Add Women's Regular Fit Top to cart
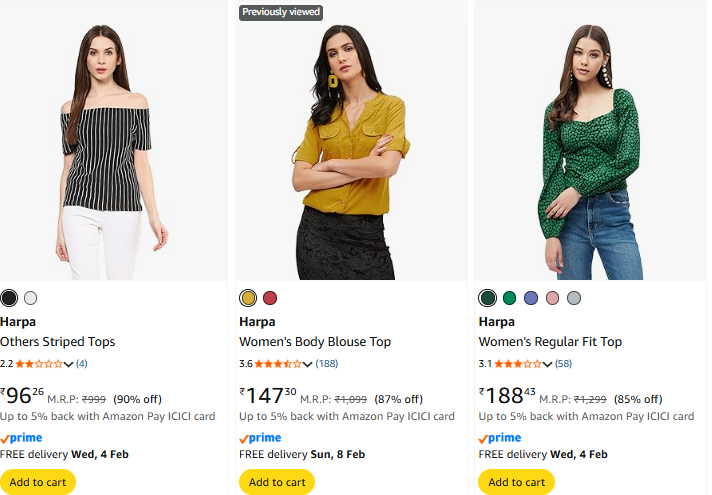Image resolution: width=712 pixels, height=495 pixels. coord(516,482)
